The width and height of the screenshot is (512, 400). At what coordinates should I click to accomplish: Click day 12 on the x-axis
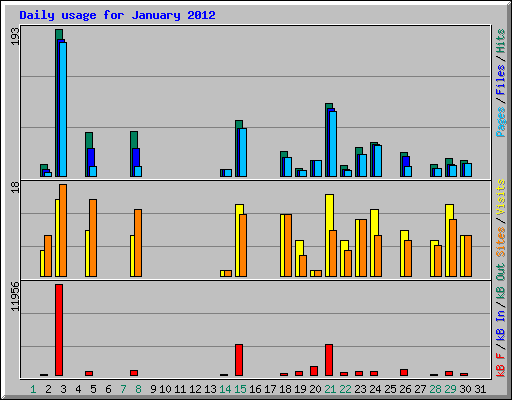point(195,389)
